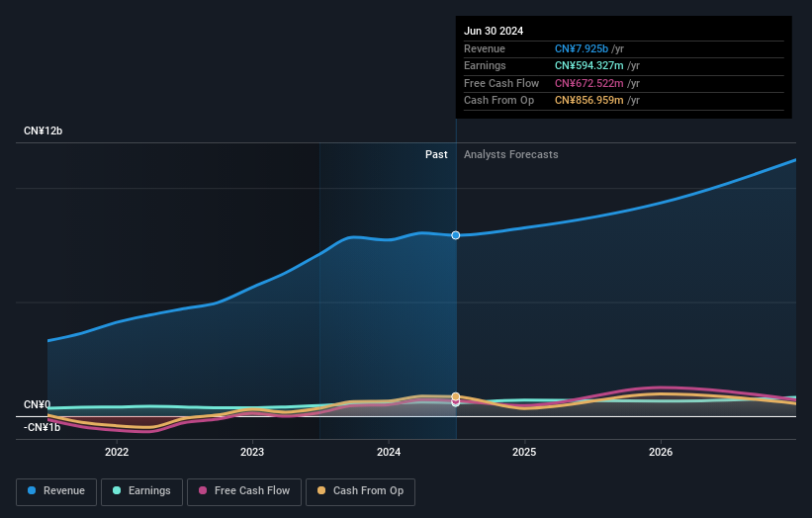Click the Cash From Op tooltip row label
812x518 pixels.
(498, 101)
